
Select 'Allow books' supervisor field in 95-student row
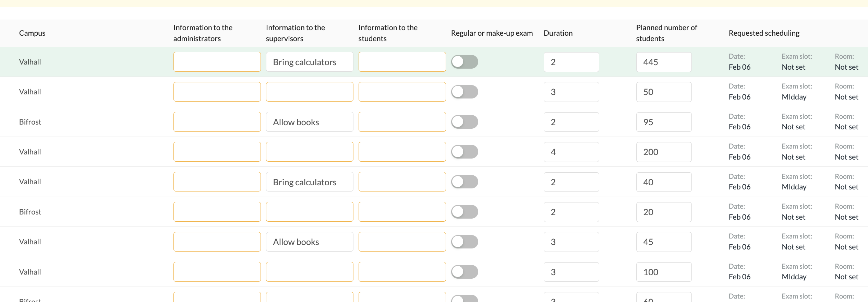310,122
